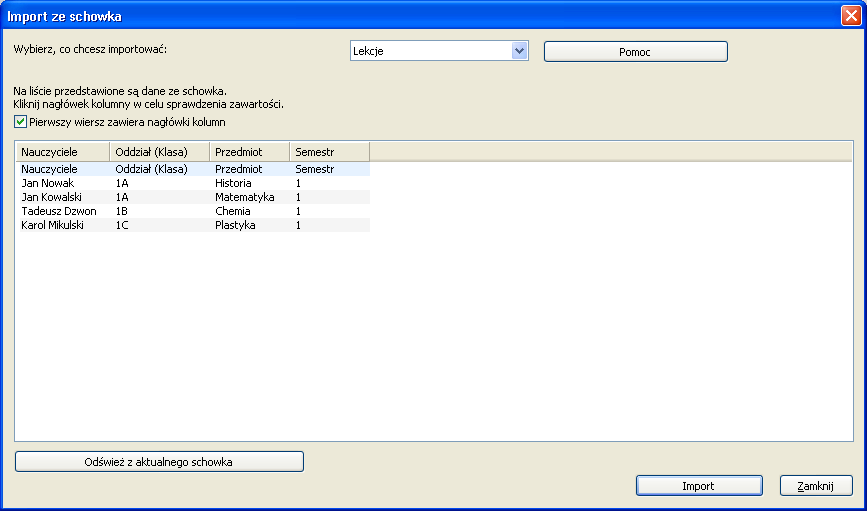867x511 pixels.
Task: Close the Import ze schowka dialog
Action: click(x=849, y=16)
